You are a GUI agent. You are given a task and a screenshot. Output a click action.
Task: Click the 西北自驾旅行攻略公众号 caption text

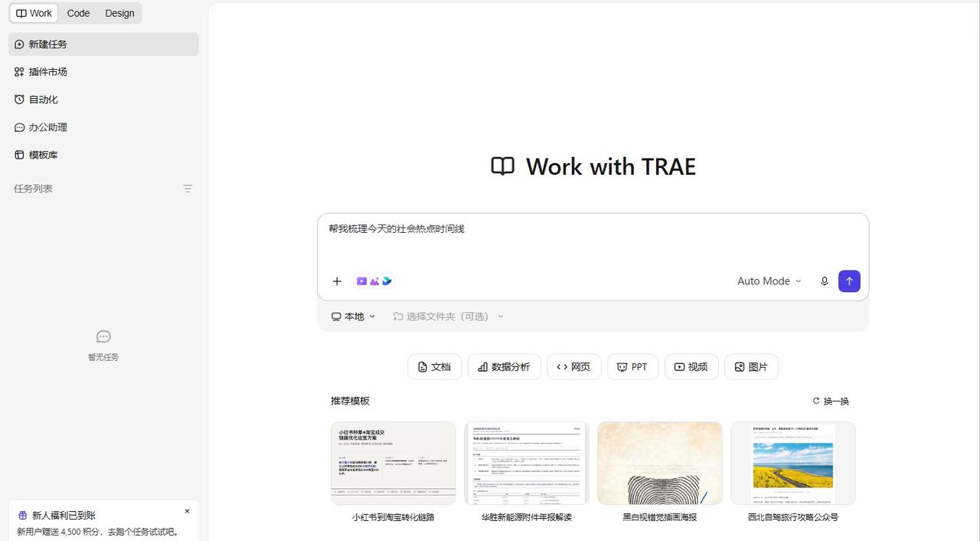pos(792,517)
